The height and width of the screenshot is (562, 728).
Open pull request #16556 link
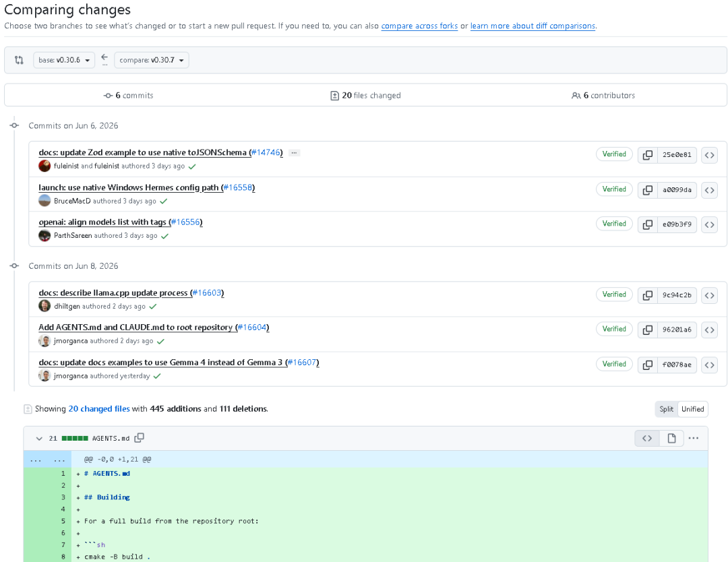pyautogui.click(x=185, y=222)
